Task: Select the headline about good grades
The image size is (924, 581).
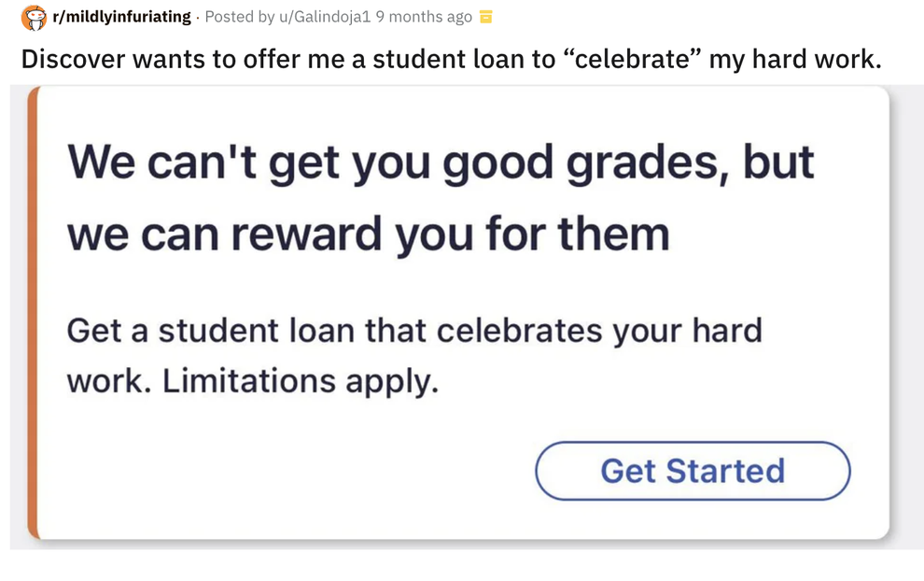Action: [x=439, y=196]
